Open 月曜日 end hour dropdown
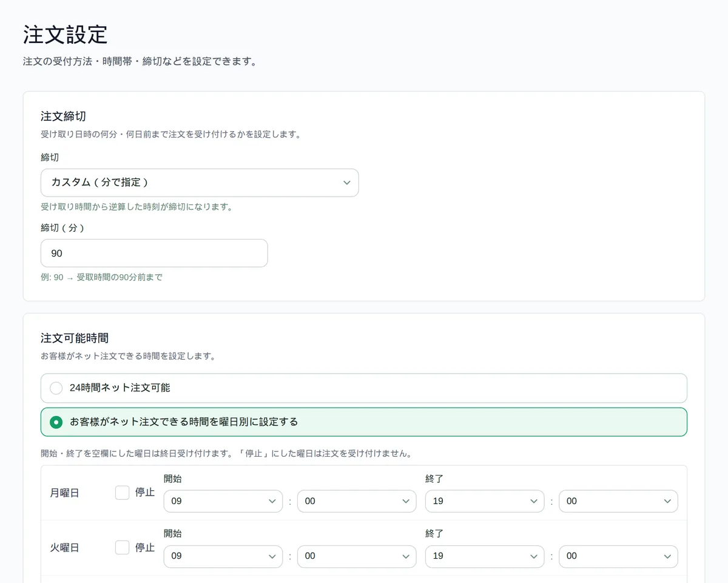This screenshot has height=583, width=728. [485, 501]
